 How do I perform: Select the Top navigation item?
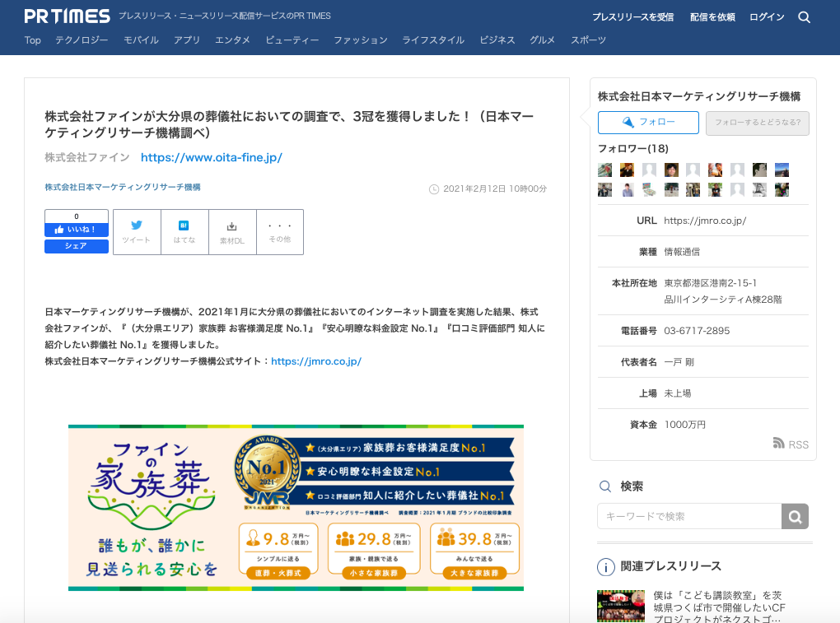[x=33, y=40]
